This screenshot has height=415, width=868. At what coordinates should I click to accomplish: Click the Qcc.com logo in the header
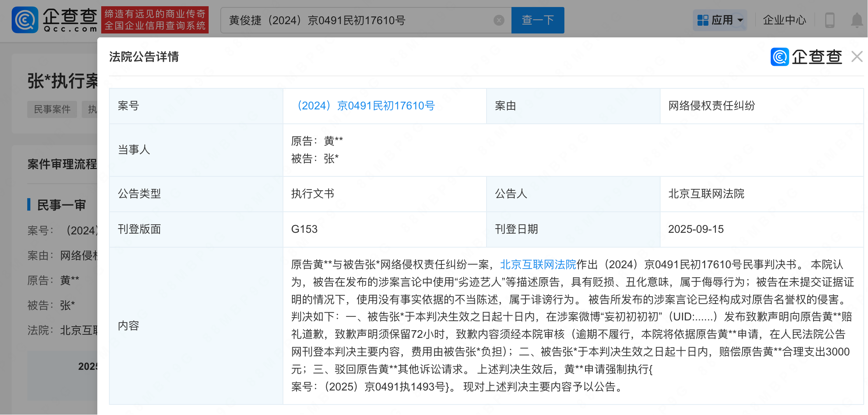coord(54,20)
